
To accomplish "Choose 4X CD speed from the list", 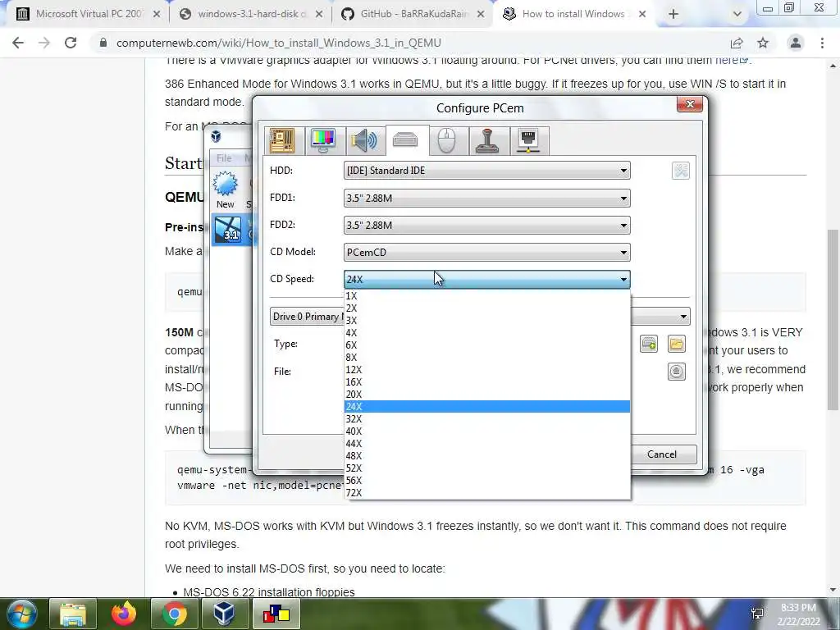I will pyautogui.click(x=486, y=333).
